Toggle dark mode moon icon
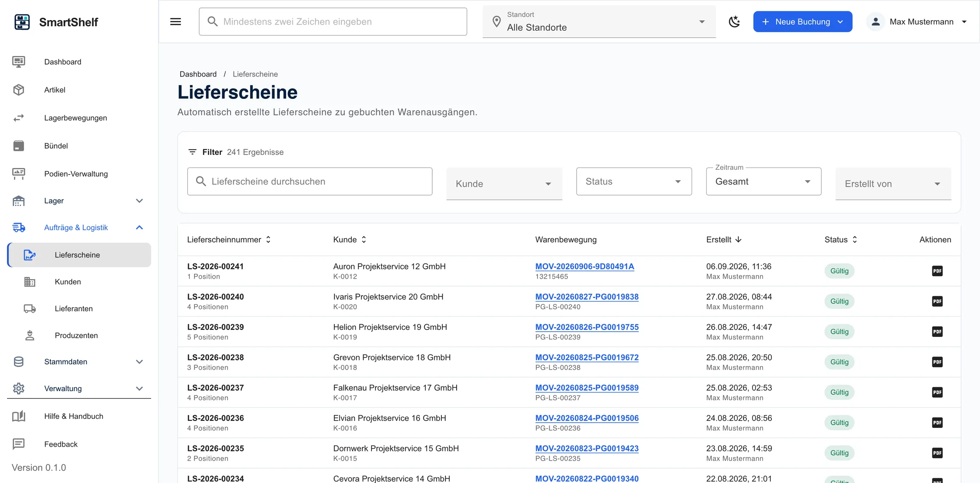Image resolution: width=980 pixels, height=483 pixels. pyautogui.click(x=735, y=21)
